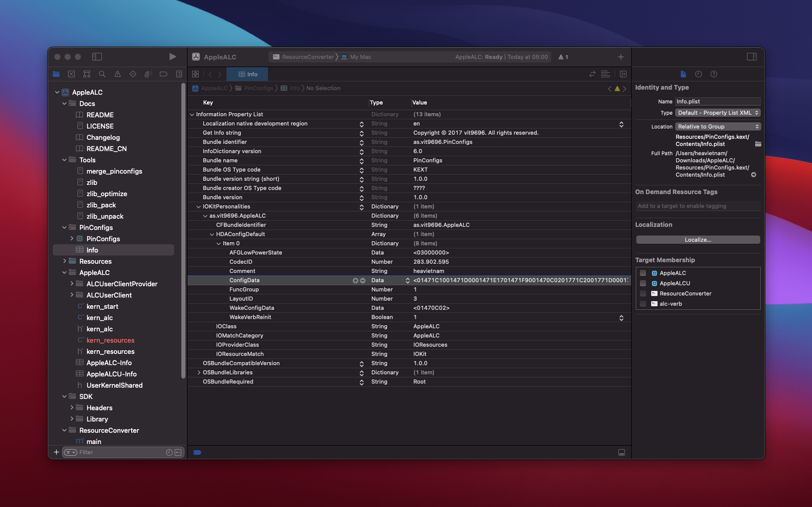Check AppleALCU target membership
Image resolution: width=812 pixels, height=507 pixels.
643,283
